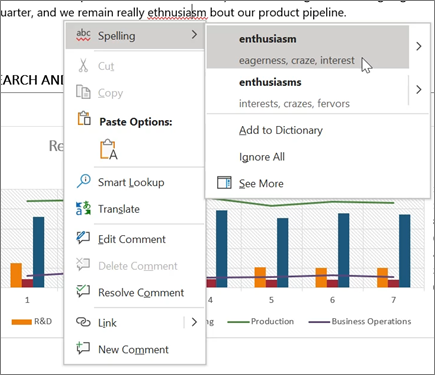Choose the enthusiasms spelling suggestion
The image size is (435, 375).
point(307,93)
